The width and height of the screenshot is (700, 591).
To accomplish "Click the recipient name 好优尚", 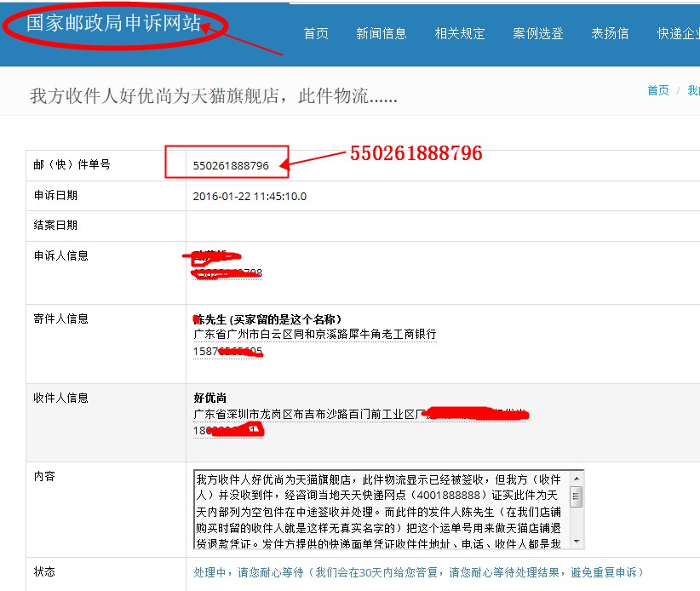I will [209, 398].
